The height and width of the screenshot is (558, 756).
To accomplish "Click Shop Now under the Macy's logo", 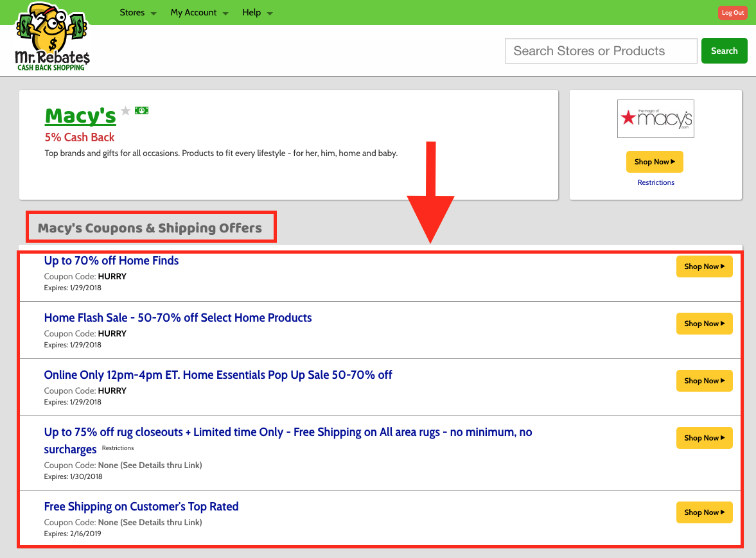I will pyautogui.click(x=655, y=162).
